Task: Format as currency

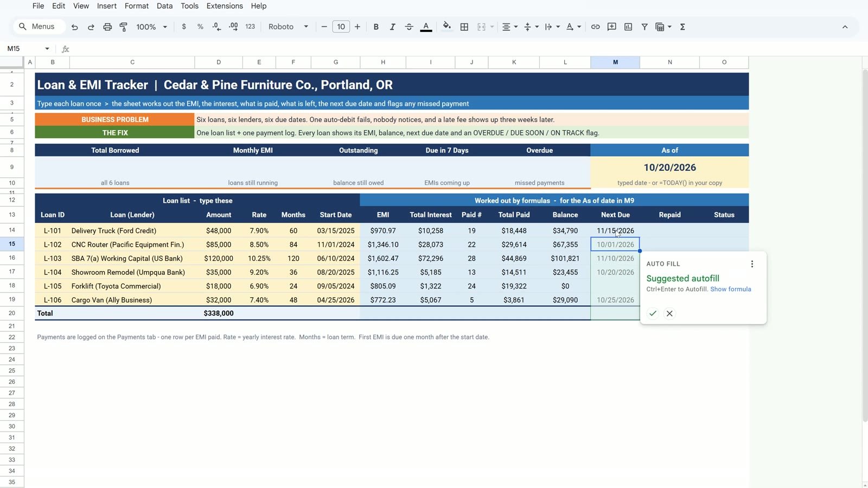Action: (184, 27)
